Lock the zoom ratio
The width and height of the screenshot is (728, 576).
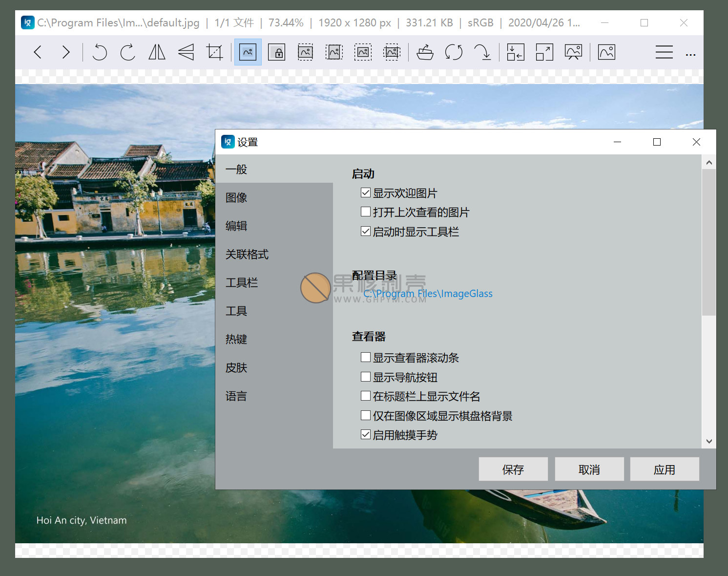click(277, 52)
